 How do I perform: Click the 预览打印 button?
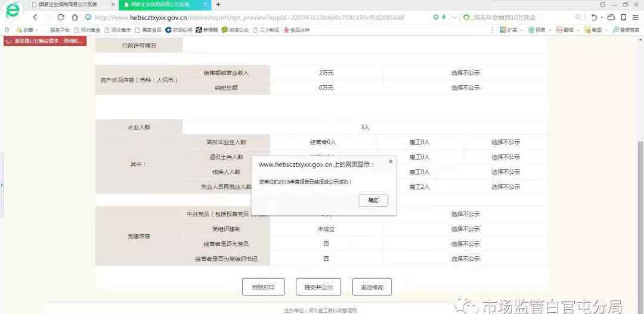[263, 287]
